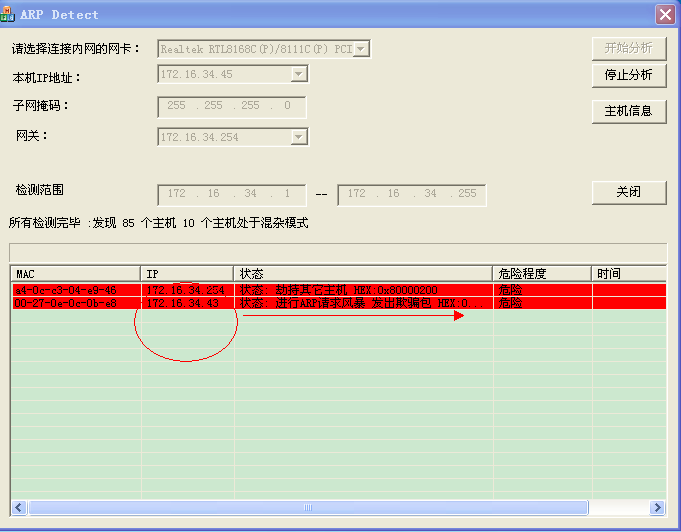
Task: Click status text 劫持其它主机 HEX:0x80000200
Action: tap(356, 290)
